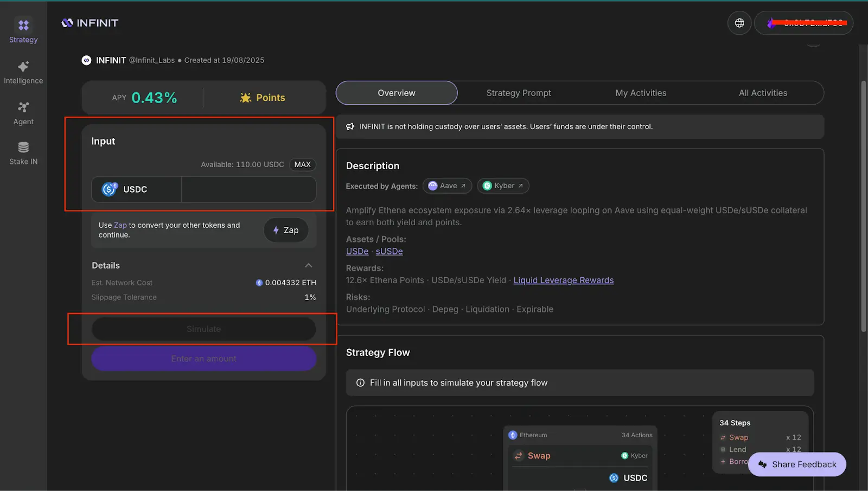This screenshot has height=491, width=868.
Task: Click the APY 0.43% value
Action: pyautogui.click(x=154, y=98)
